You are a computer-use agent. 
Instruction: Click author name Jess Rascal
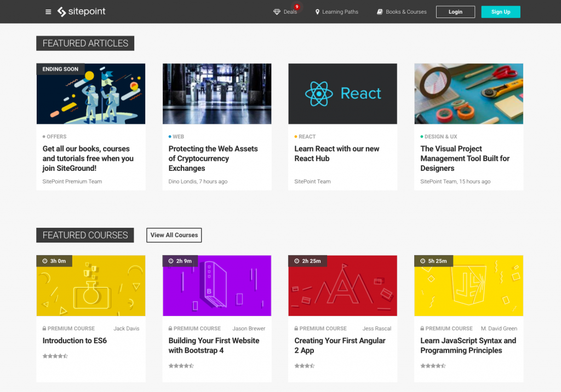(377, 328)
